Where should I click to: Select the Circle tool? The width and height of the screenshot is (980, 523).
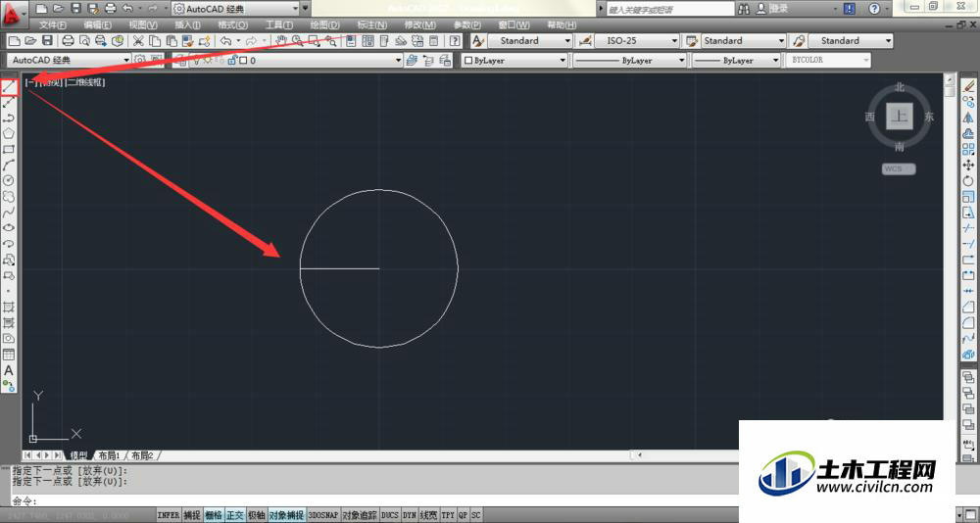tap(9, 180)
